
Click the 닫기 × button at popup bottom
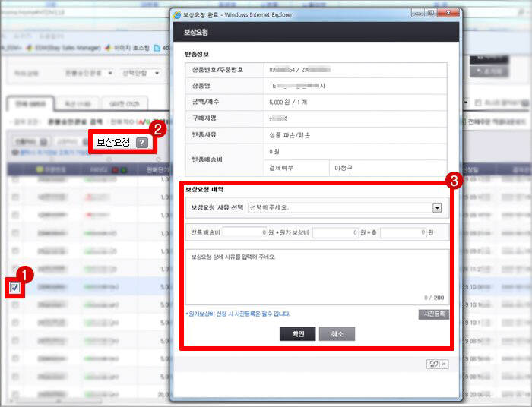438,364
